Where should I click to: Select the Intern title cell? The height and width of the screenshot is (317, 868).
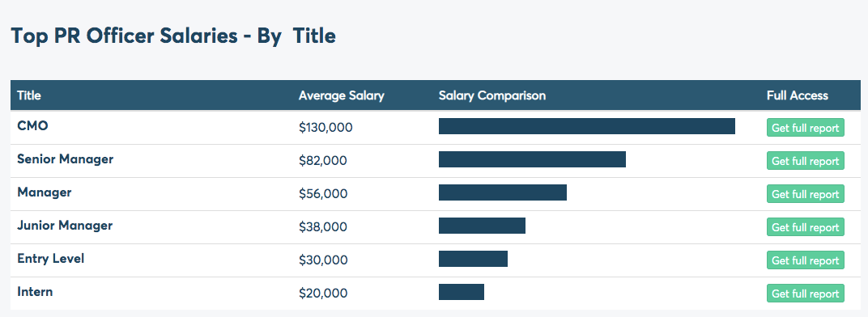click(35, 292)
